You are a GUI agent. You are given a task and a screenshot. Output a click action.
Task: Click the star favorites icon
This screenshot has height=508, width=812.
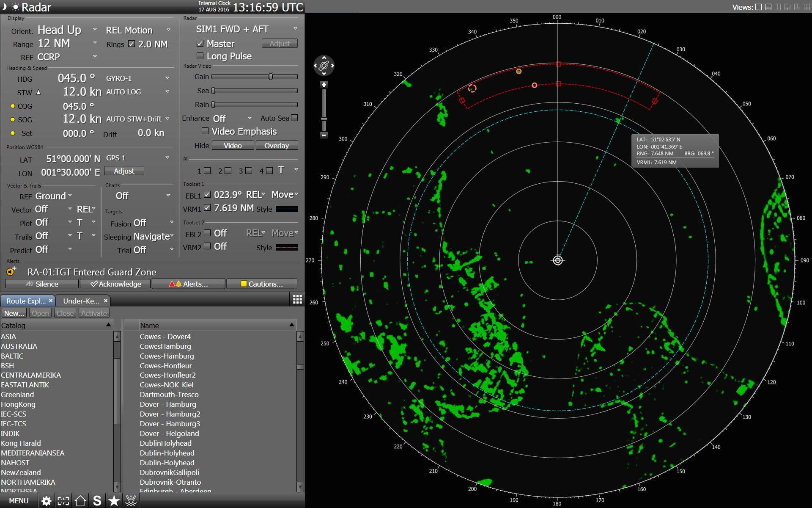[x=114, y=501]
